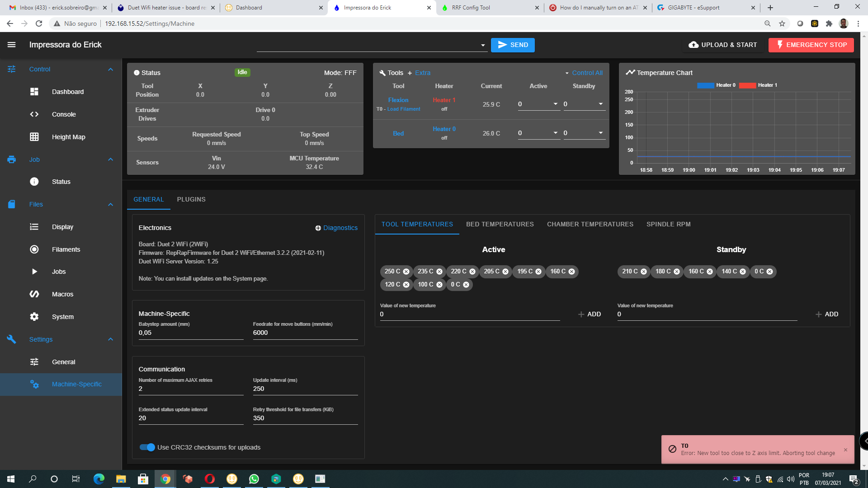Collapse the Settings sidebar section
868x488 pixels.
point(111,339)
